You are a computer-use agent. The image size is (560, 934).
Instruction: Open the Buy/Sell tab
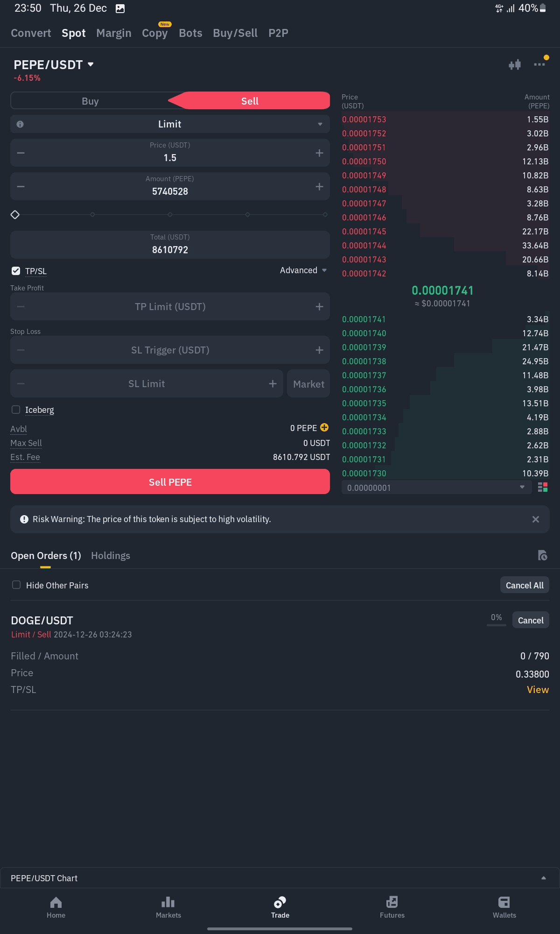coord(235,33)
